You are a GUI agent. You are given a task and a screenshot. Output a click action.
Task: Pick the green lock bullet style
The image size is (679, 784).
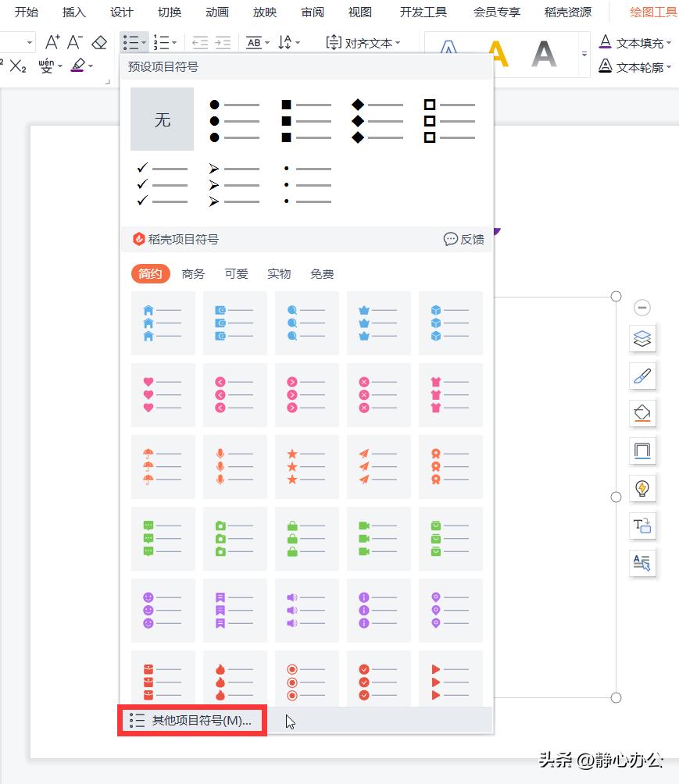[x=307, y=539]
